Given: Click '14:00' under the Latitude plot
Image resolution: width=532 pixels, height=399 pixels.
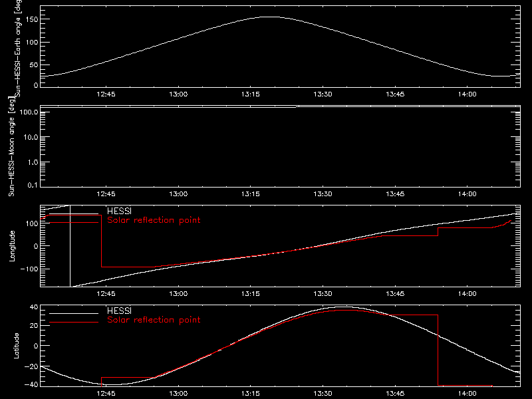Looking at the screenshot, I should [x=467, y=394].
